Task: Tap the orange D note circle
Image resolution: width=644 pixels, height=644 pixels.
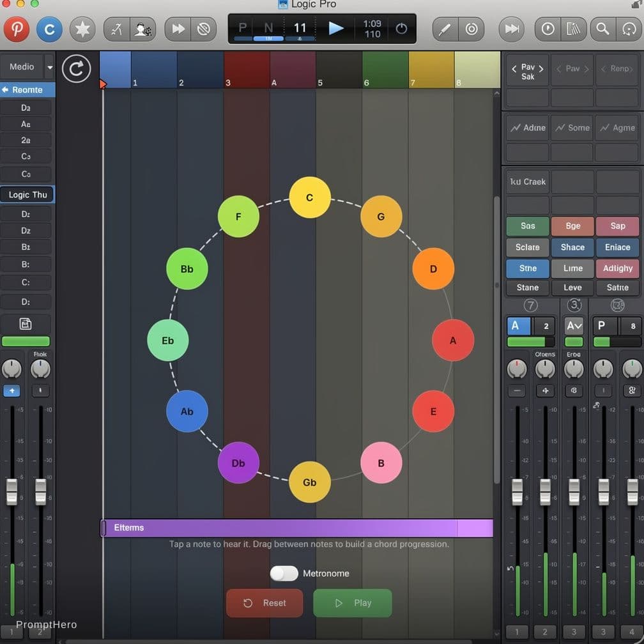Action: pos(433,268)
